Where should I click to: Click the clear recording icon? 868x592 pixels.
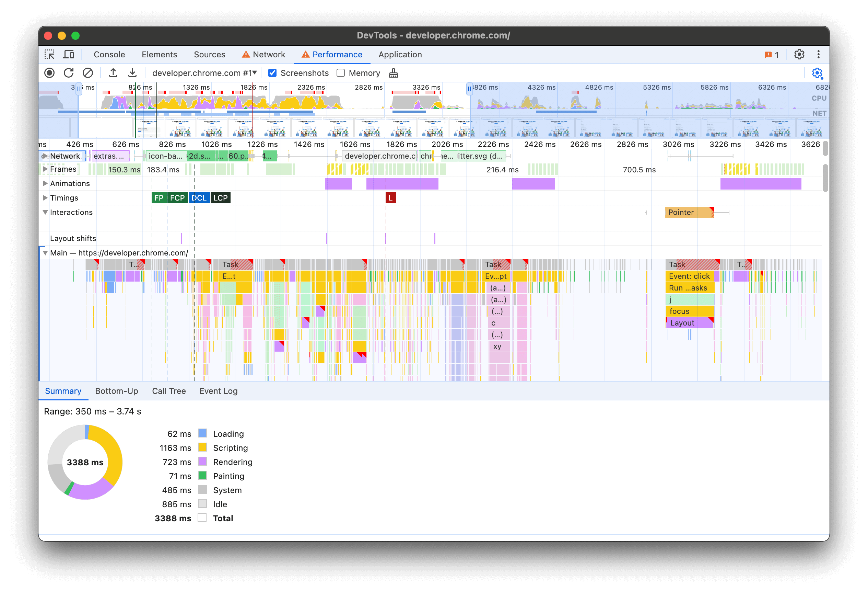coord(87,73)
